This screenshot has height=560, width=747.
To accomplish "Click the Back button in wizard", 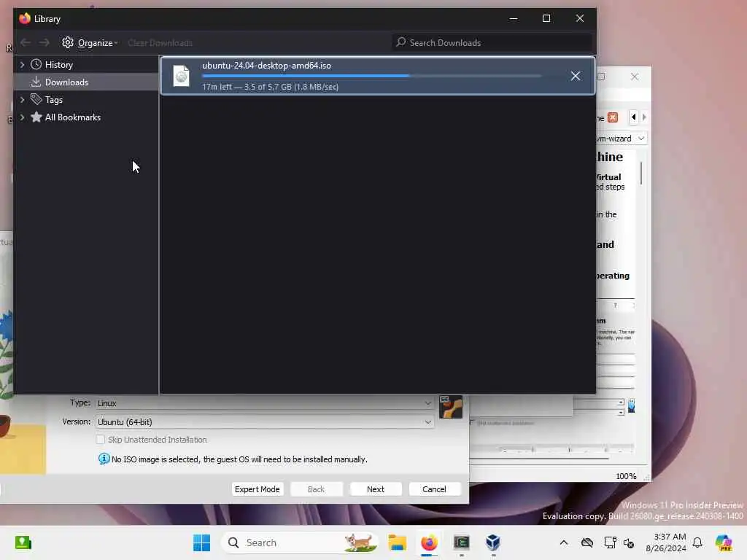I will (x=317, y=489).
